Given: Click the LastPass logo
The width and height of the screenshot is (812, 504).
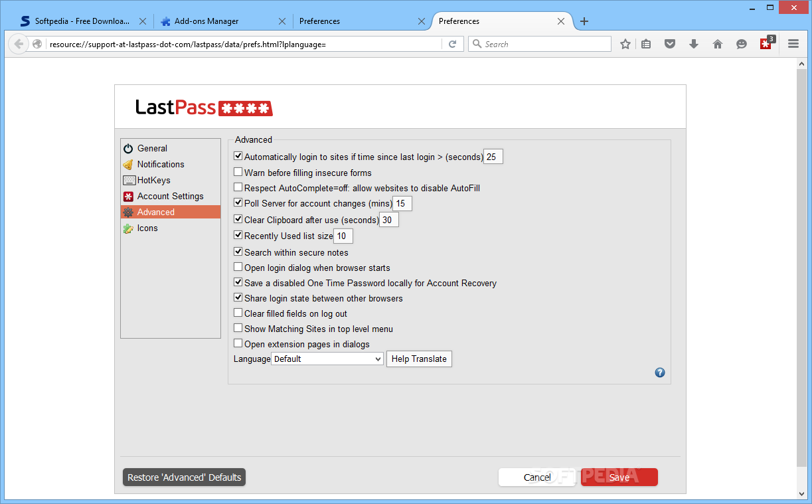Looking at the screenshot, I should (x=204, y=108).
